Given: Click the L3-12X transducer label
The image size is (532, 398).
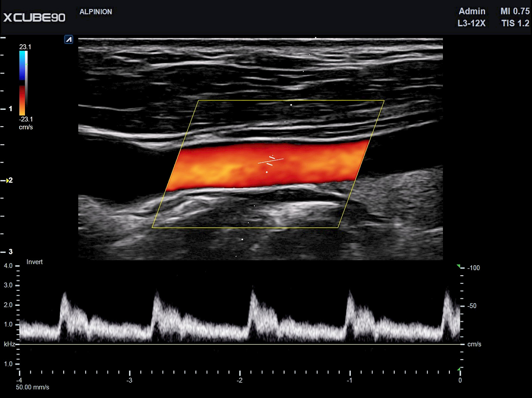Looking at the screenshot, I should pos(471,23).
